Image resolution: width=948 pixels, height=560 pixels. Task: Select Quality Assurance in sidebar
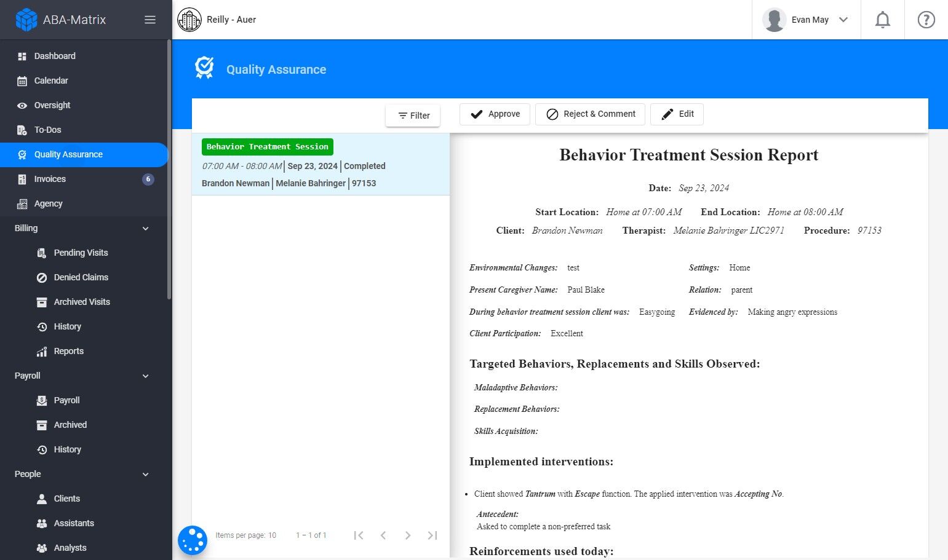[x=84, y=154]
